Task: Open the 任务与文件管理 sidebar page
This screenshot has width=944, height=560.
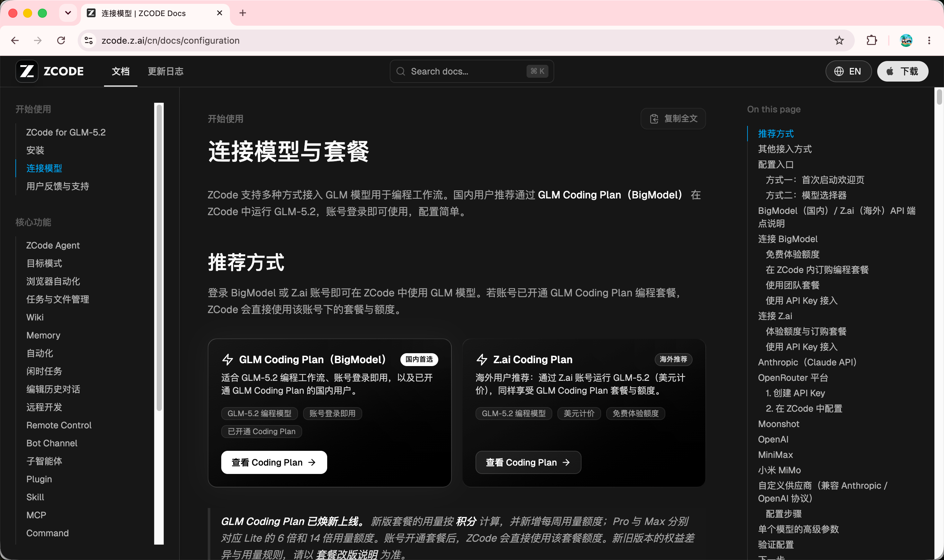Action: (58, 299)
